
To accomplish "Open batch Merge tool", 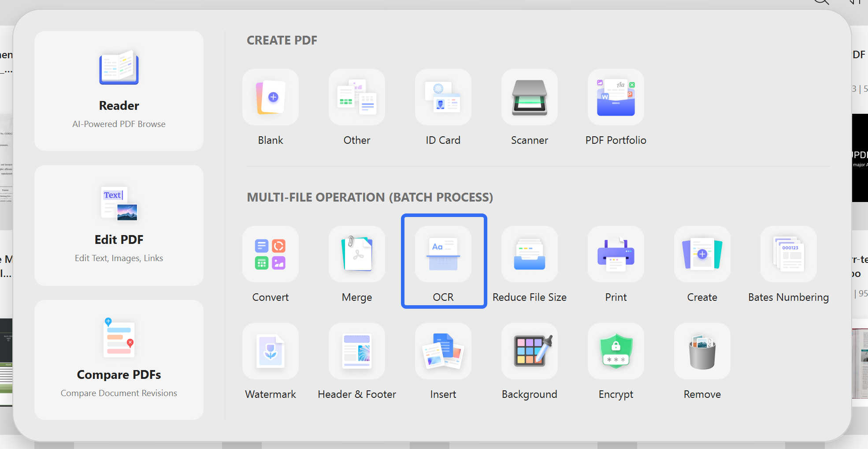I will tap(357, 254).
